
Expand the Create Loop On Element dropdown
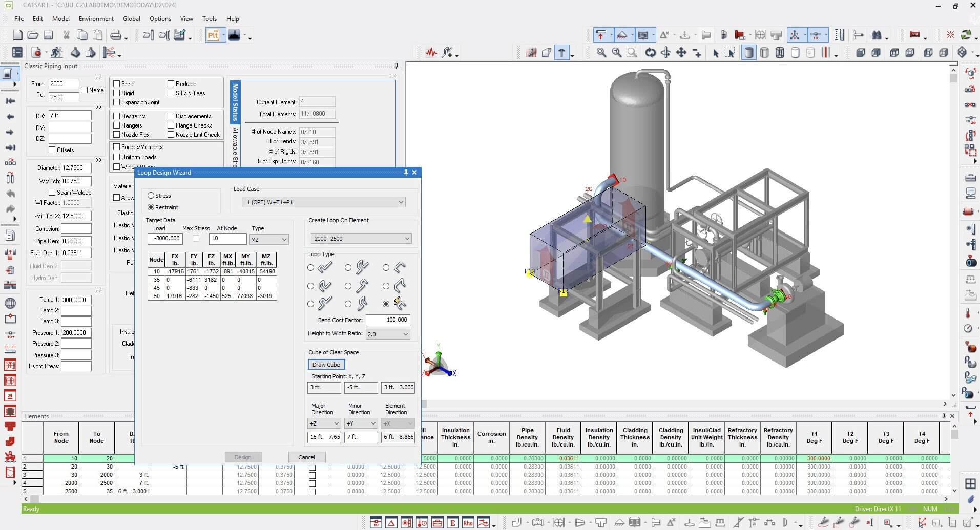click(361, 239)
